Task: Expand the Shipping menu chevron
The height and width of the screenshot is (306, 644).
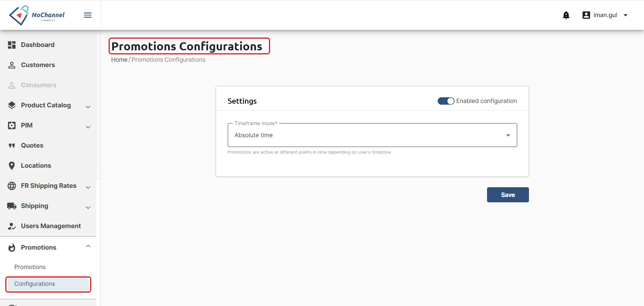Action: point(88,208)
